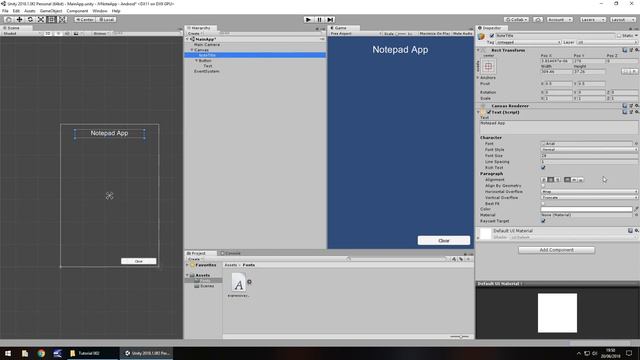Collapse the Rect Transform component
Screen dimensions: 640x360
(478, 50)
